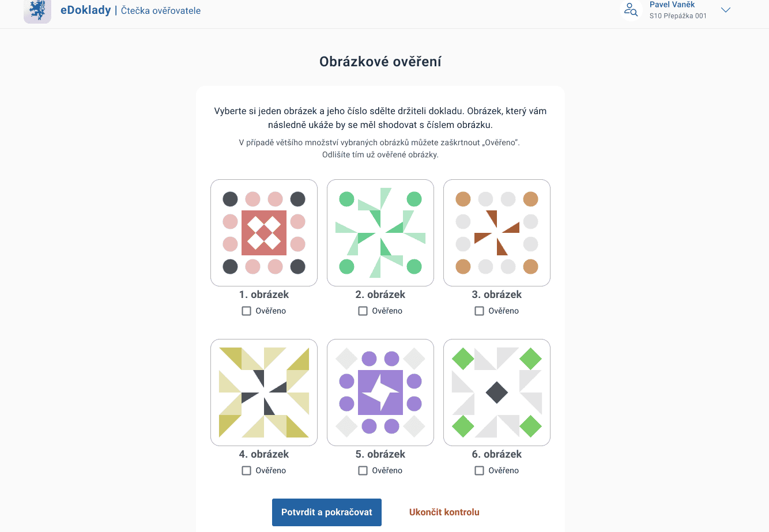Click the eDoklady lion logo icon

pyautogui.click(x=37, y=11)
